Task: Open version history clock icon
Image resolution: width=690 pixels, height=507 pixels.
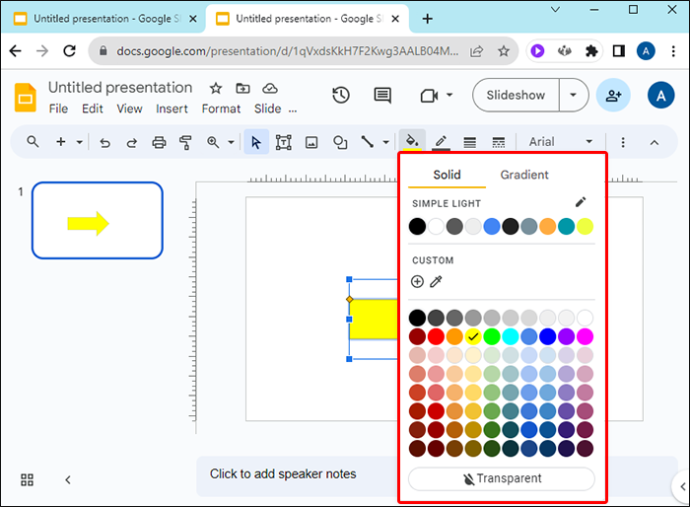Action: coord(341,95)
